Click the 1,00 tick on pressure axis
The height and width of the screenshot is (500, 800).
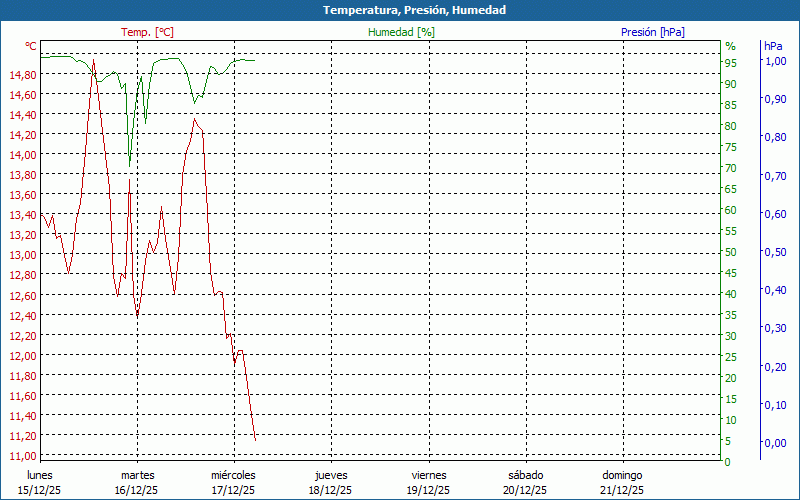774,61
